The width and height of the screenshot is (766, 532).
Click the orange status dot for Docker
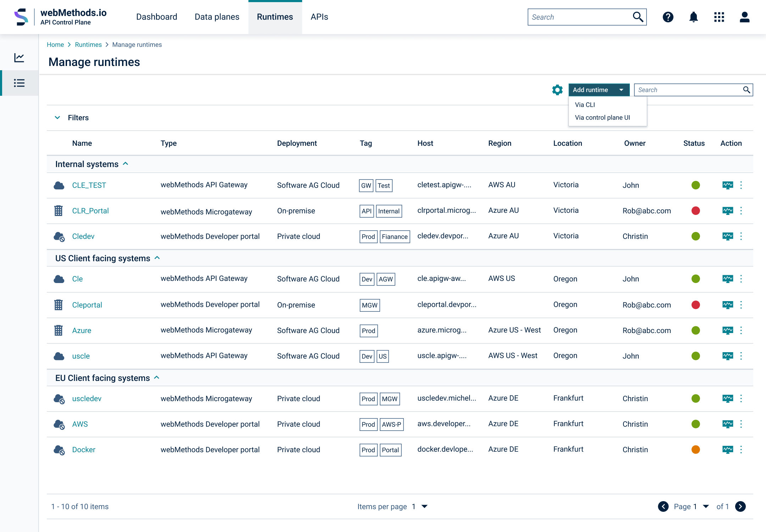tap(696, 449)
